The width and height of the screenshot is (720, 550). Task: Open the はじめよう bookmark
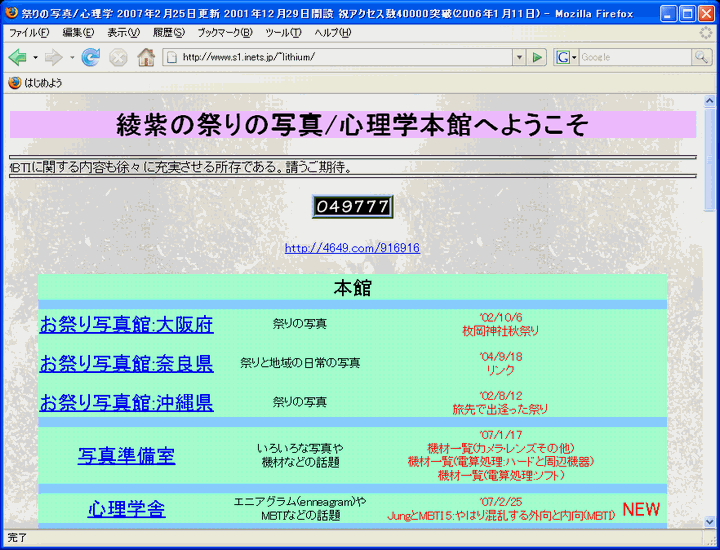tap(35, 83)
